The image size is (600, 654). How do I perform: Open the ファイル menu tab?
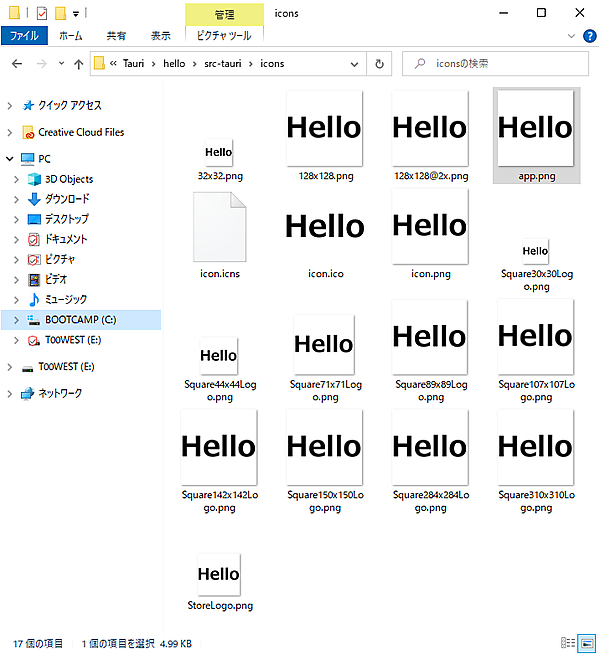tap(24, 36)
